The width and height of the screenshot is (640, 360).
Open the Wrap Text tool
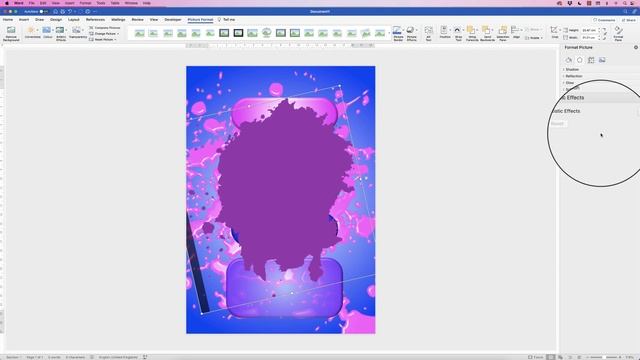458,33
